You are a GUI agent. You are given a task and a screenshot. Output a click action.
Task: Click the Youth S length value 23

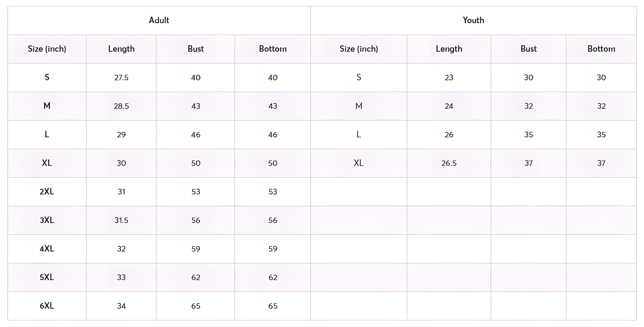pyautogui.click(x=449, y=78)
